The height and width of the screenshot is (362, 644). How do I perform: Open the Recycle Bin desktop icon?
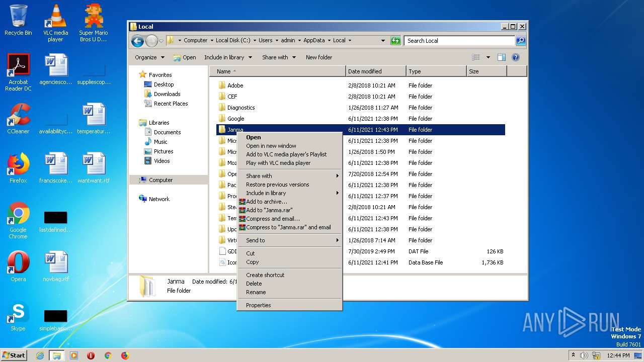coord(18,20)
